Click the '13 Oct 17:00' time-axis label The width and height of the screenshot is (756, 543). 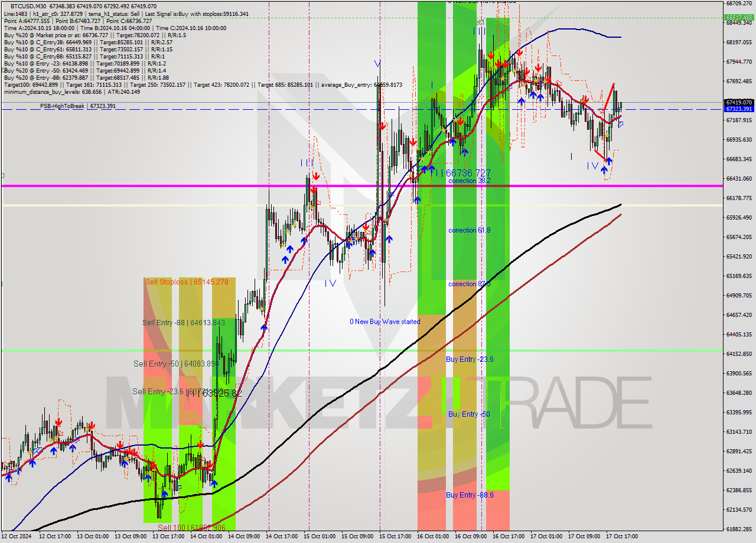point(167,537)
